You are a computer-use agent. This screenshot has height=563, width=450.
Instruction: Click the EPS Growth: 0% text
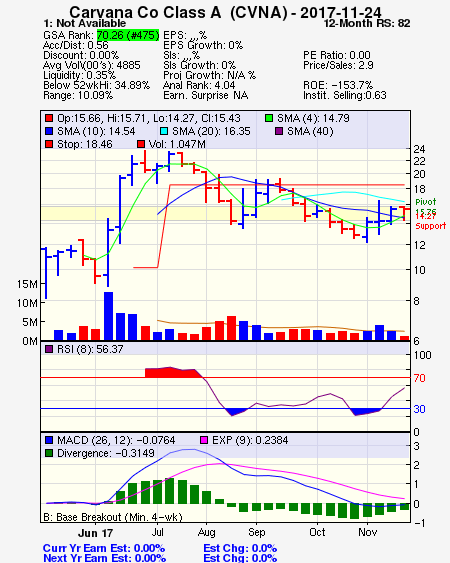(203, 45)
